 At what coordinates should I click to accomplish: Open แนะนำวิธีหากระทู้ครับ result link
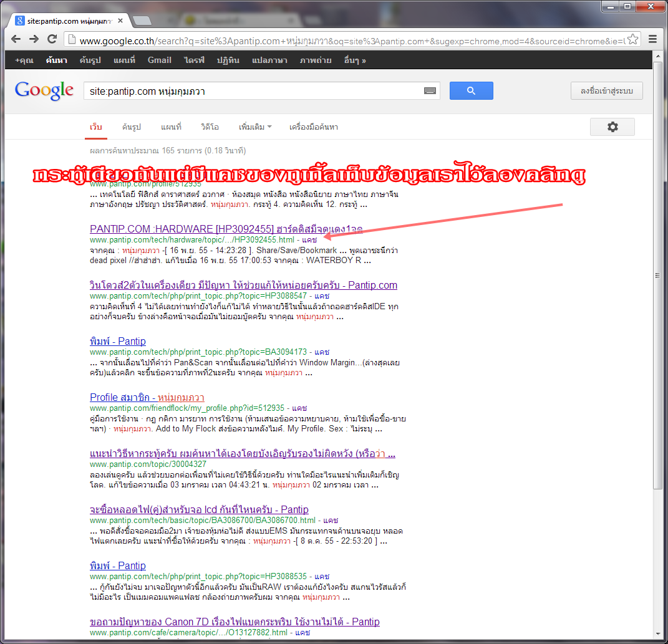[x=243, y=454]
